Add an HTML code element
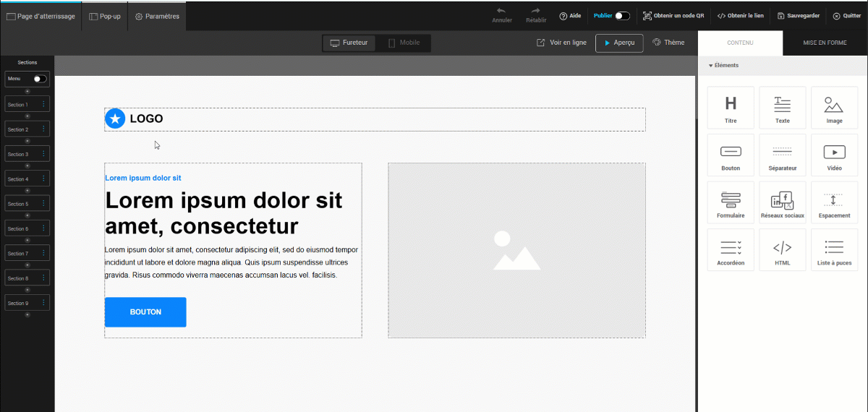 click(782, 250)
